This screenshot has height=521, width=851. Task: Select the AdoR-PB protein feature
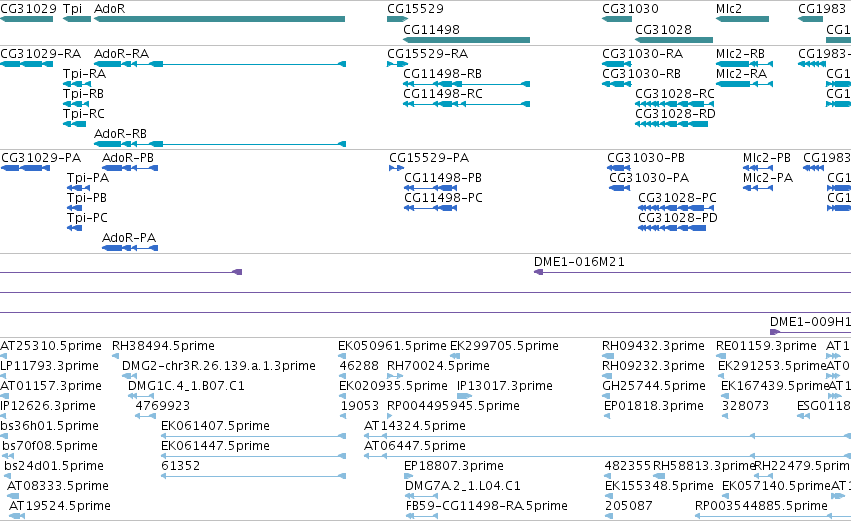click(x=130, y=168)
